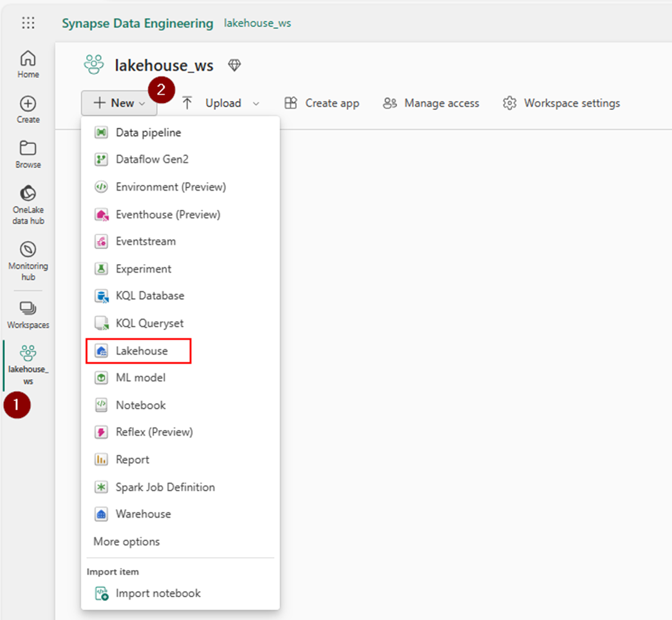The width and height of the screenshot is (672, 620).
Task: Click the Experiment flask icon
Action: point(101,269)
